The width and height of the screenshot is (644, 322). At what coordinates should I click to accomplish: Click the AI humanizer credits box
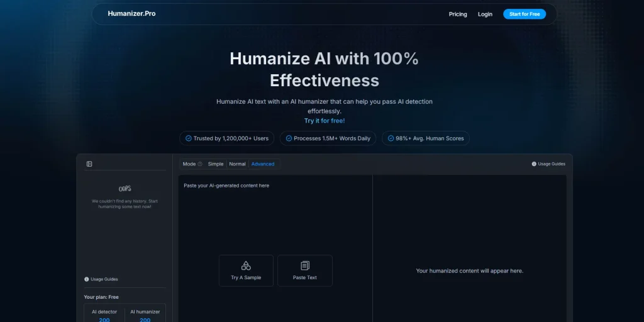point(145,315)
